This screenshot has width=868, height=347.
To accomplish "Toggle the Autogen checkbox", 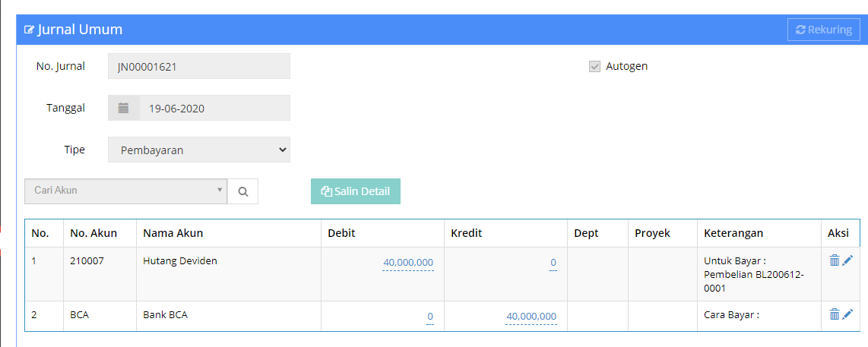I will click(x=594, y=66).
